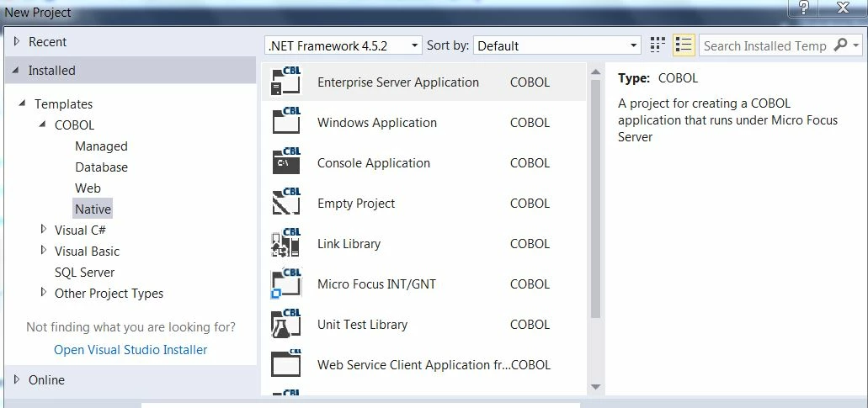The image size is (868, 408).
Task: Click the Recent section header
Action: (x=130, y=41)
